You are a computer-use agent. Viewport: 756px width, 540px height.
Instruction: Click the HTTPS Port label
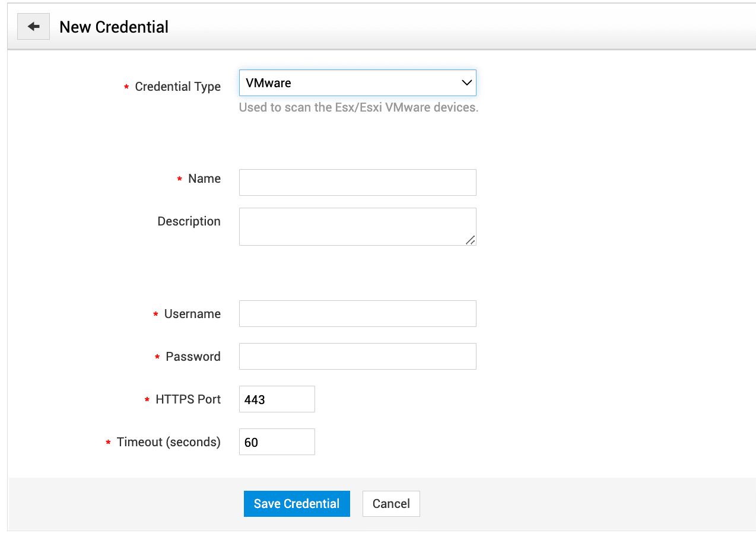click(x=188, y=399)
